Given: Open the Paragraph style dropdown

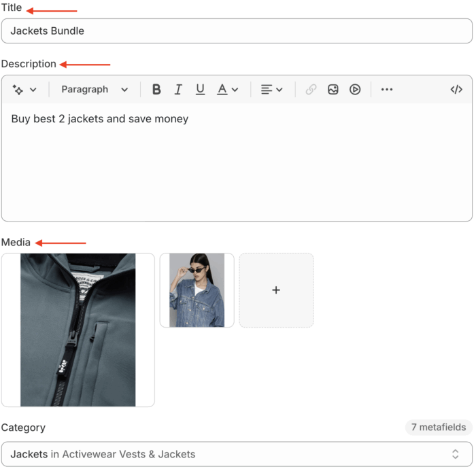Looking at the screenshot, I should pos(95,90).
